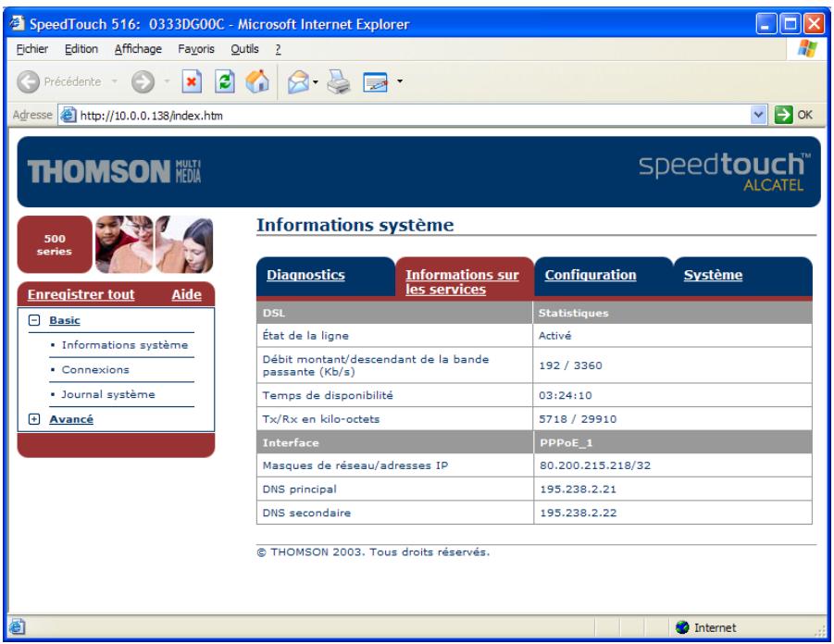834x644 pixels.
Task: Click the THOMSON 2003 copyright text
Action: [x=373, y=552]
